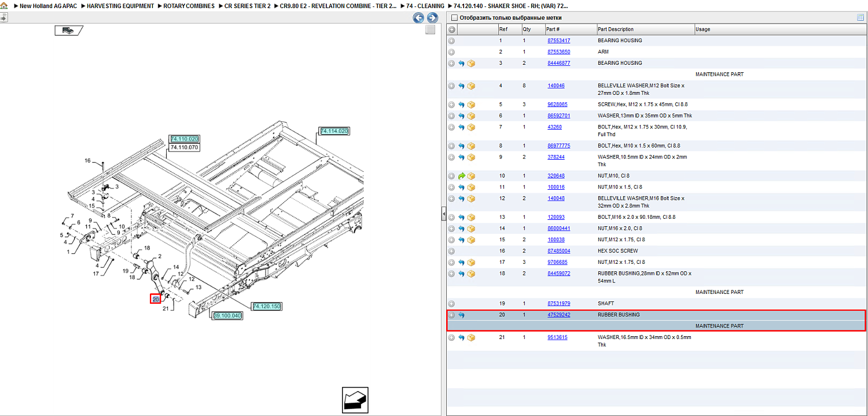
Task: Click the diagram layers icon above the drawing
Action: tap(69, 31)
